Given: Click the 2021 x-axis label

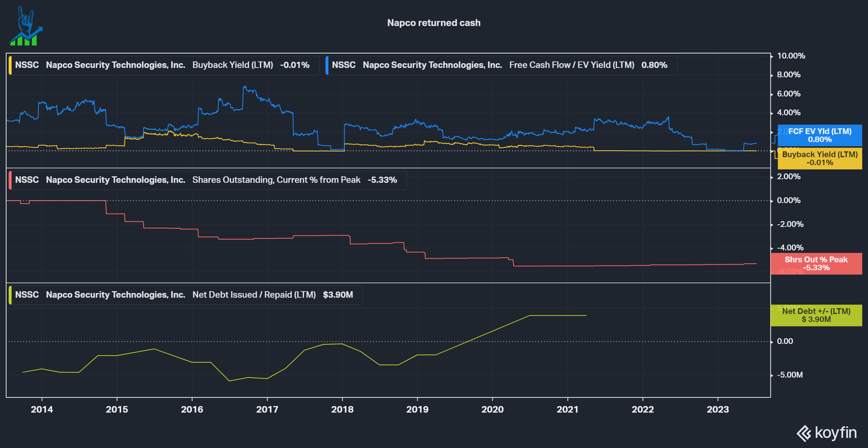Looking at the screenshot, I should tap(568, 409).
